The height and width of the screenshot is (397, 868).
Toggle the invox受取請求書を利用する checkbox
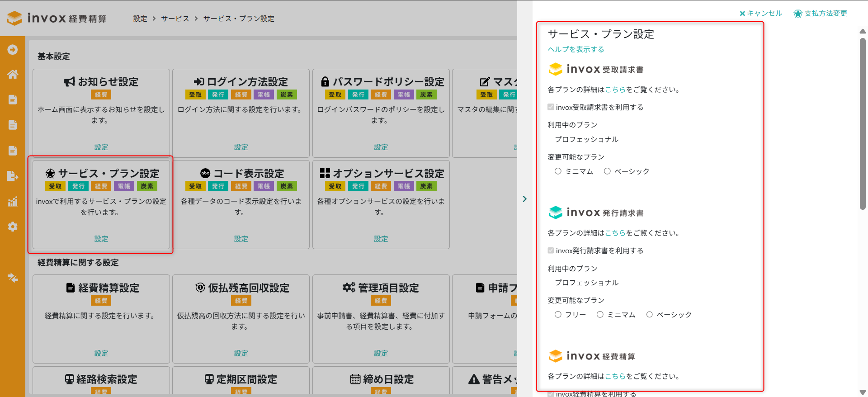coord(551,107)
